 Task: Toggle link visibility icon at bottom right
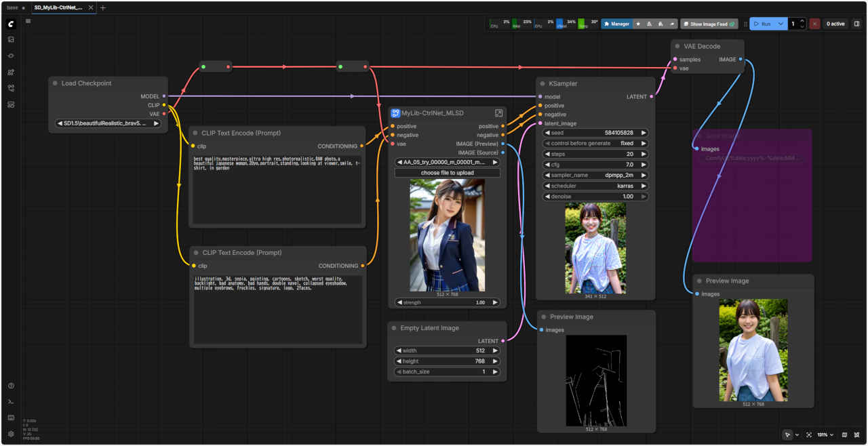857,434
